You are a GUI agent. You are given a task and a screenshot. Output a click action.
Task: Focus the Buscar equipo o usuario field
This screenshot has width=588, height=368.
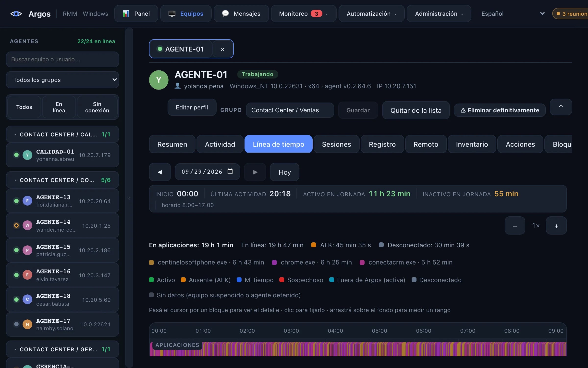(x=62, y=59)
